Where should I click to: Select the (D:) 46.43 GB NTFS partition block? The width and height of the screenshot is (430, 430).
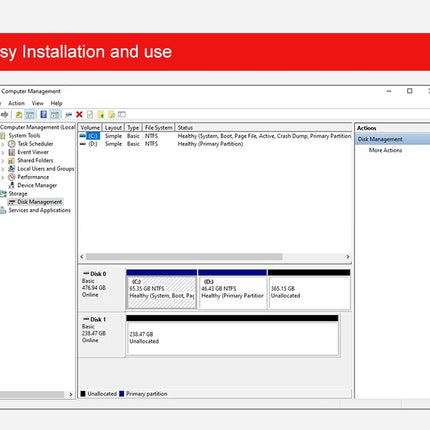pos(232,289)
